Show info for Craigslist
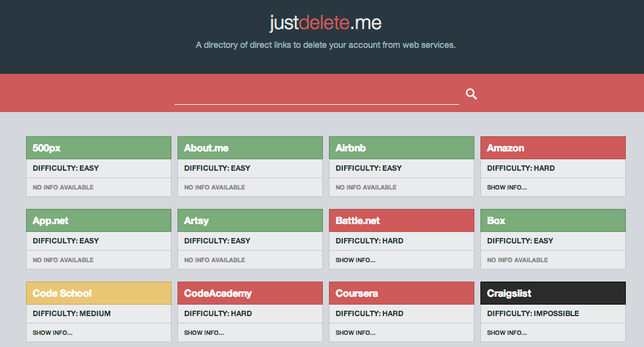The width and height of the screenshot is (644, 347). click(x=507, y=332)
